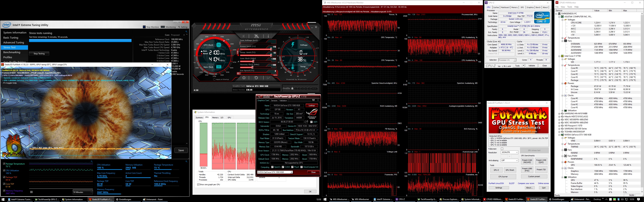Viewport: 644px width, 202px height.
Task: Switch to the Sensors tab in GPU-Z
Action: coord(274,101)
